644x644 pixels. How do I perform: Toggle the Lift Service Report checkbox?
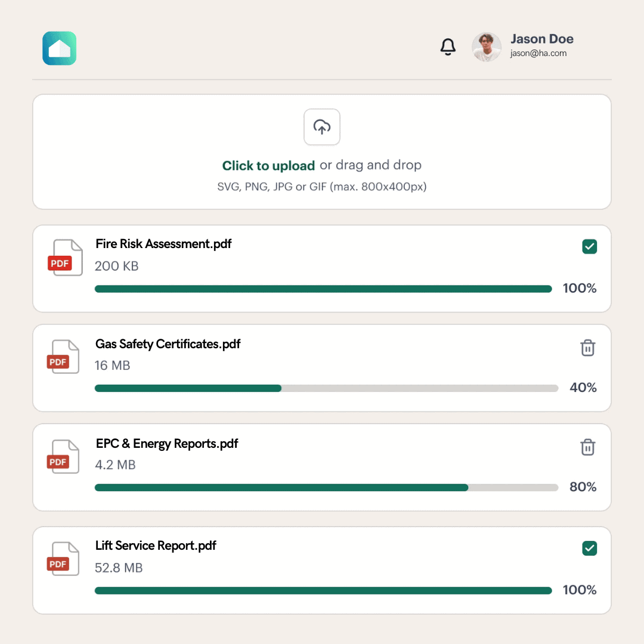pyautogui.click(x=590, y=548)
